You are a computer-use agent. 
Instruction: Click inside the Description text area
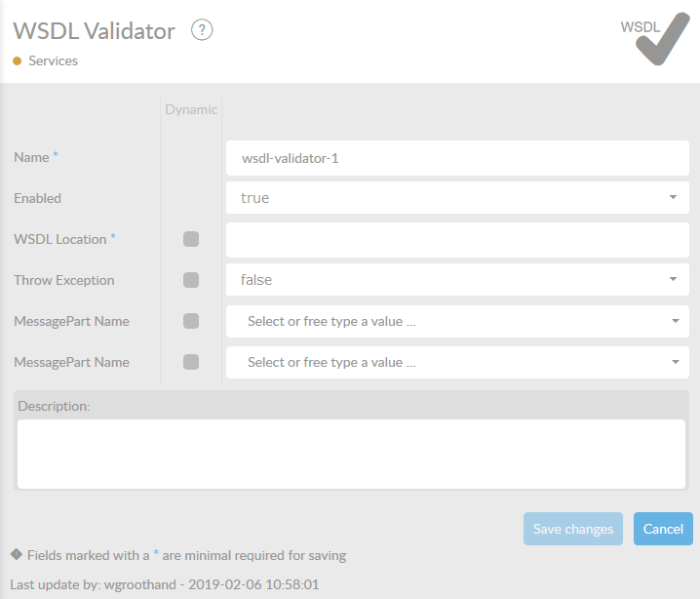tap(351, 454)
